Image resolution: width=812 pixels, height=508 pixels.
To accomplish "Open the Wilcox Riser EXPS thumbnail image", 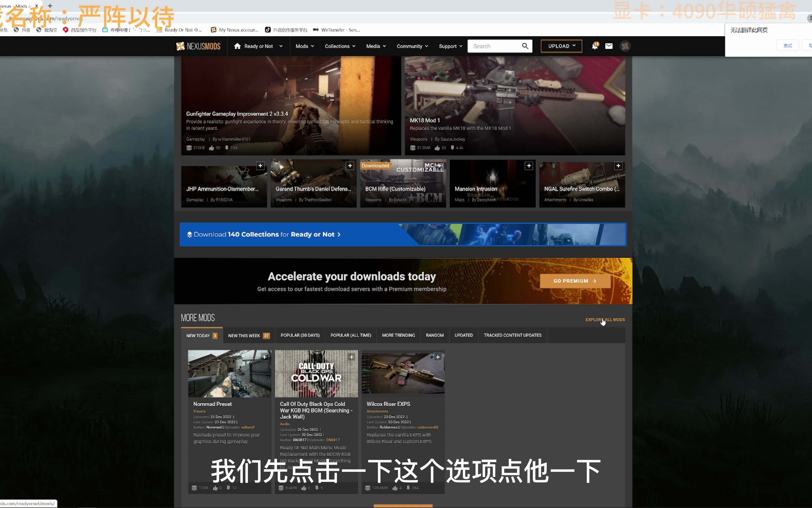I will [403, 374].
